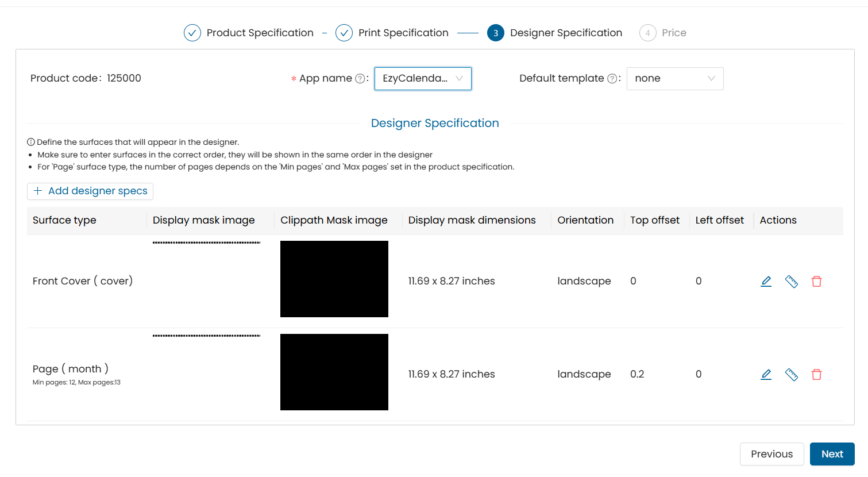Select step 3 circle Designer Specification
This screenshot has width=868, height=477.
tap(496, 33)
